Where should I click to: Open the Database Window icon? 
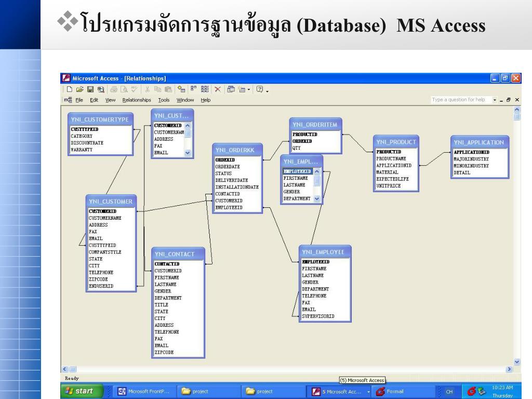pos(230,89)
